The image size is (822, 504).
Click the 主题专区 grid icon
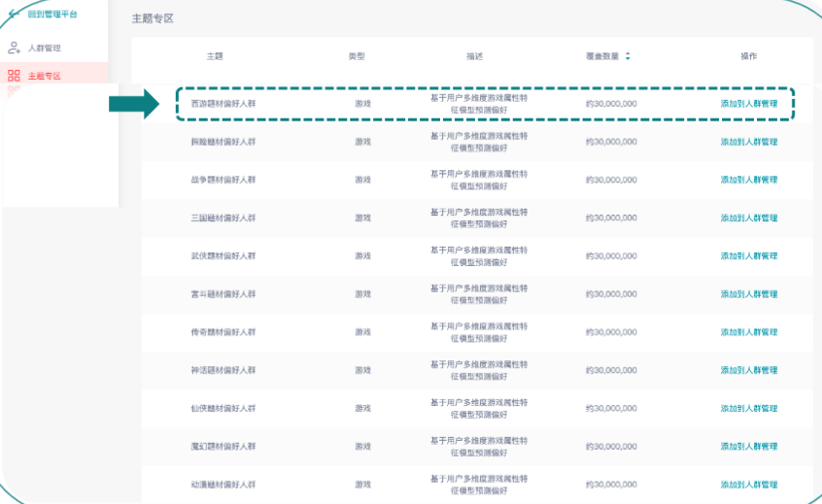(14, 75)
